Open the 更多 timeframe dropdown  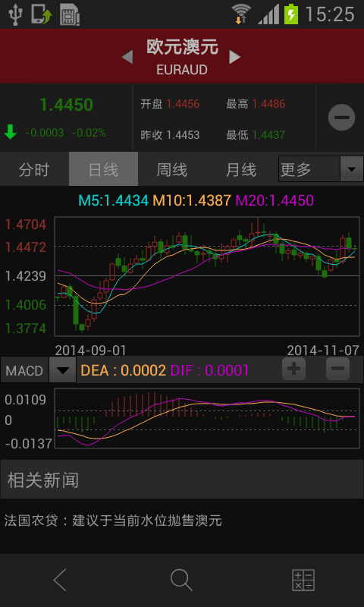[321, 168]
